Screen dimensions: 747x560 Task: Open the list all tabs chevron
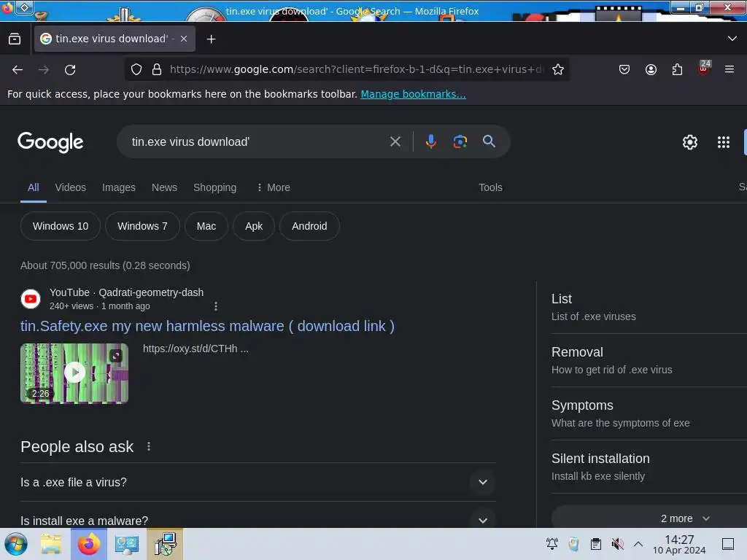click(732, 39)
